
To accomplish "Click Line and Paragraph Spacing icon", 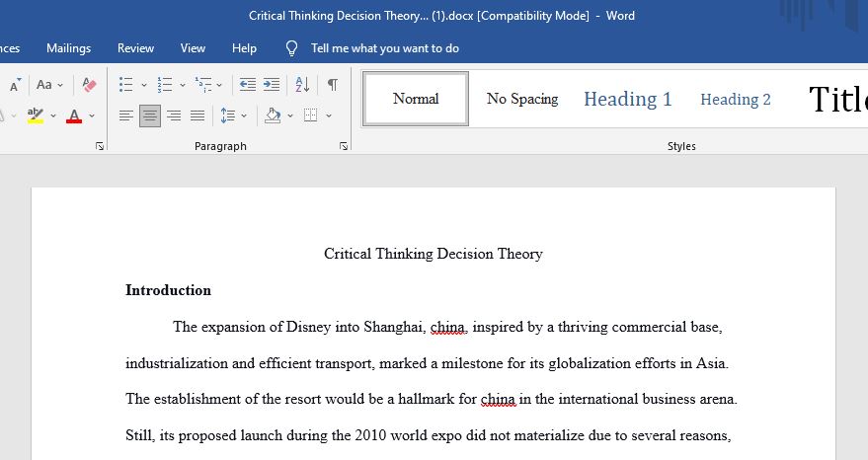I will (x=227, y=115).
